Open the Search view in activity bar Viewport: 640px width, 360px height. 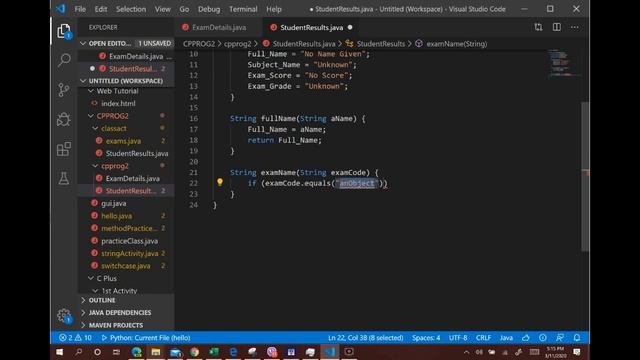tap(64, 60)
